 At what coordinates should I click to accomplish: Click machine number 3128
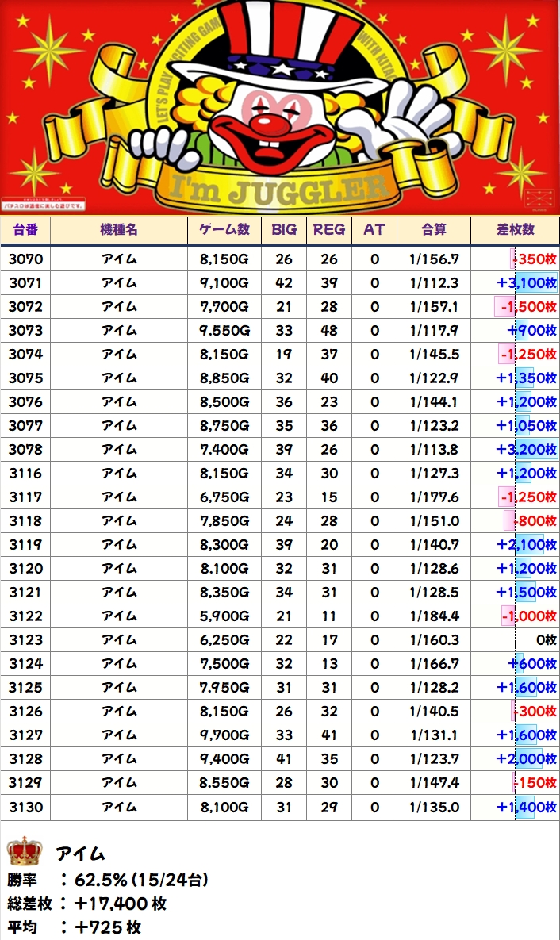point(26,759)
